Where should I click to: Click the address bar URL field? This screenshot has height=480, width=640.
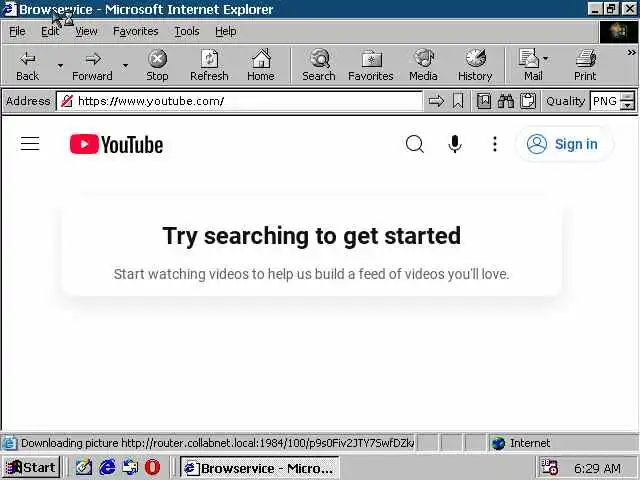(x=239, y=101)
